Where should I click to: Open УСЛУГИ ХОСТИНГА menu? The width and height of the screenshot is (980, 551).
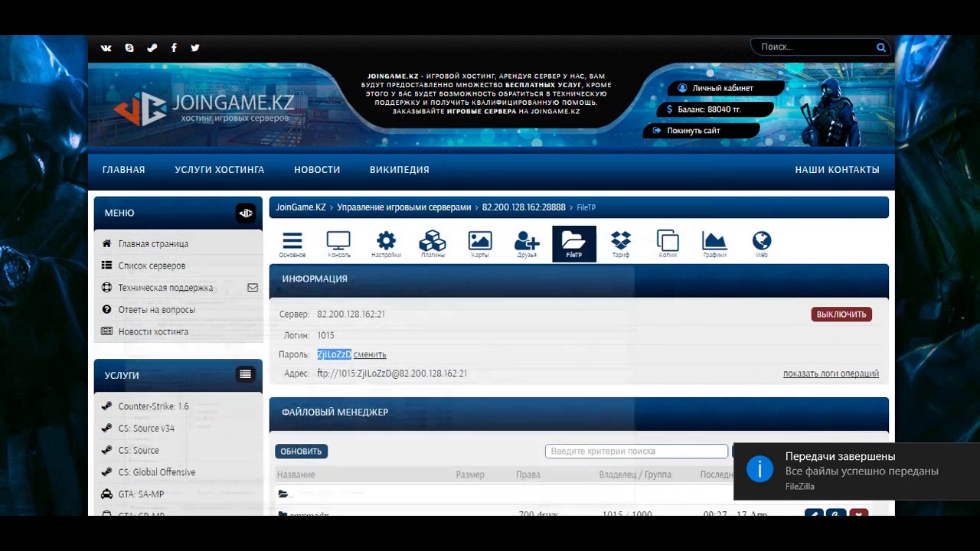click(x=220, y=170)
